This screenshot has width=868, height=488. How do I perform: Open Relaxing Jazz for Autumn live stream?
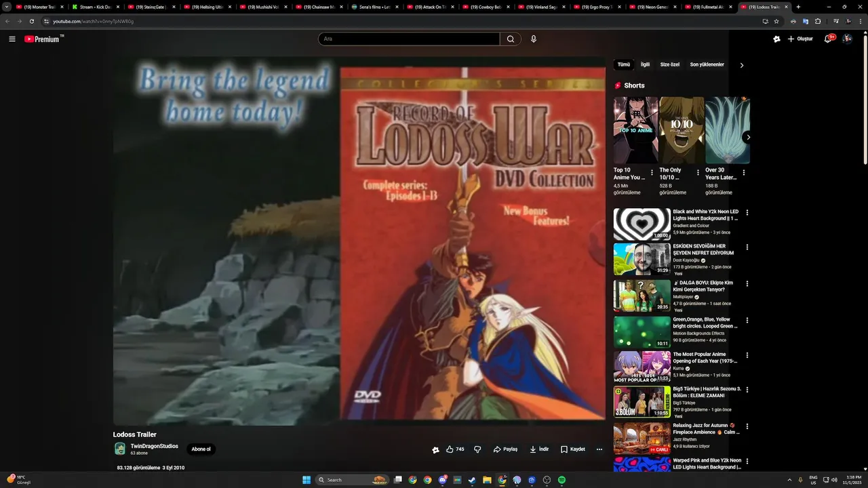642,438
